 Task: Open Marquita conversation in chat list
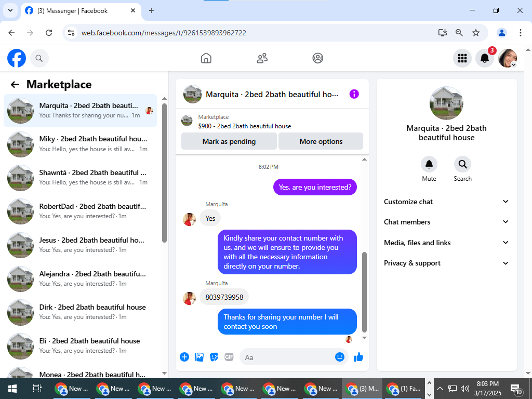(81, 110)
